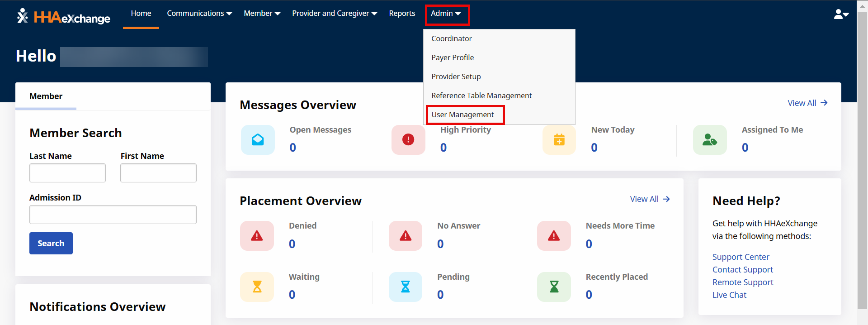
Task: Open the Reports page
Action: click(x=402, y=14)
